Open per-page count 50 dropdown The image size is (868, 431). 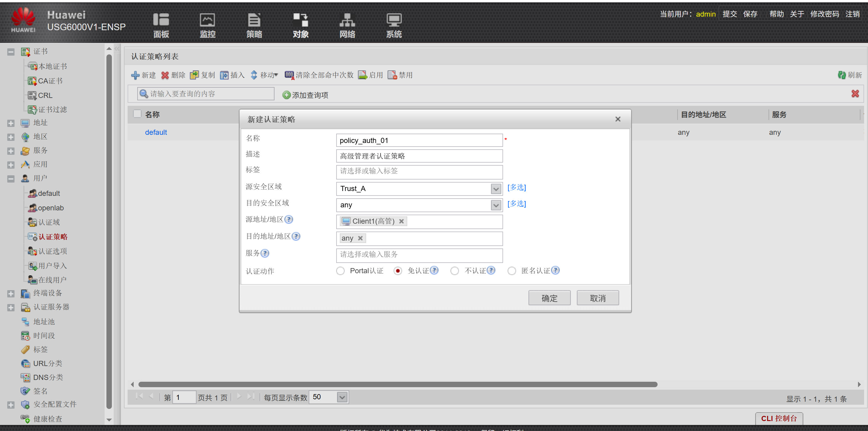pyautogui.click(x=342, y=397)
